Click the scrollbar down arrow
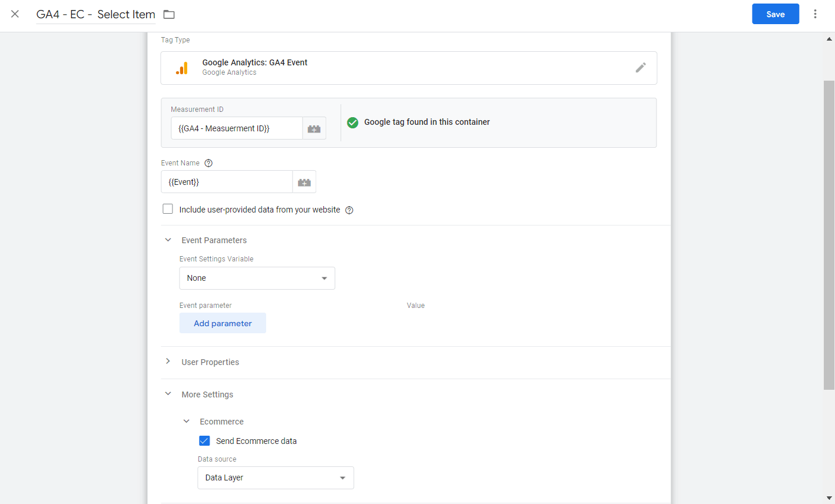Viewport: 835px width, 504px height. 829,498
